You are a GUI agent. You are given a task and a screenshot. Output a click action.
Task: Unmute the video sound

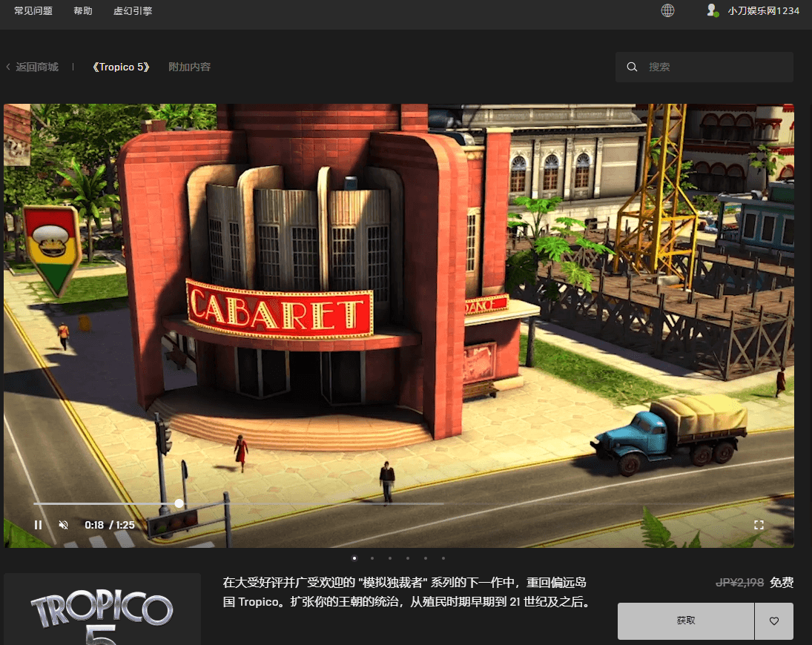[63, 525]
